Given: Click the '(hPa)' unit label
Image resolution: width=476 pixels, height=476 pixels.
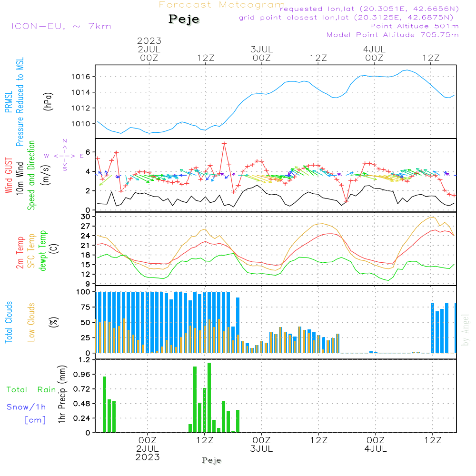Looking at the screenshot, I should point(48,101).
